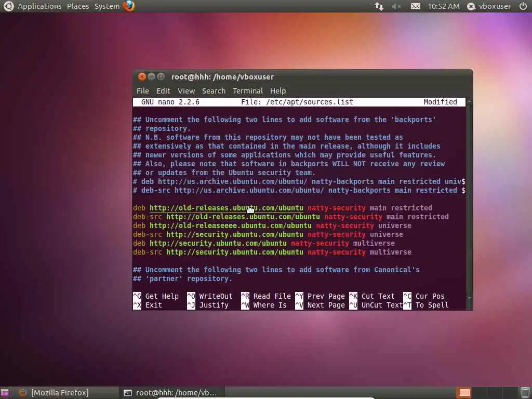
Task: Click ^X Exit shortcut label
Action: click(x=148, y=305)
